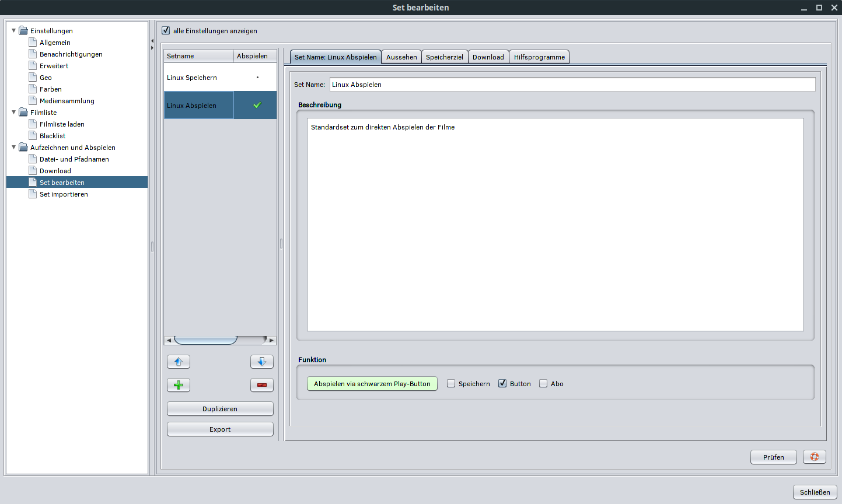This screenshot has height=504, width=842.
Task: Click the Set importieren page icon
Action: tap(33, 194)
